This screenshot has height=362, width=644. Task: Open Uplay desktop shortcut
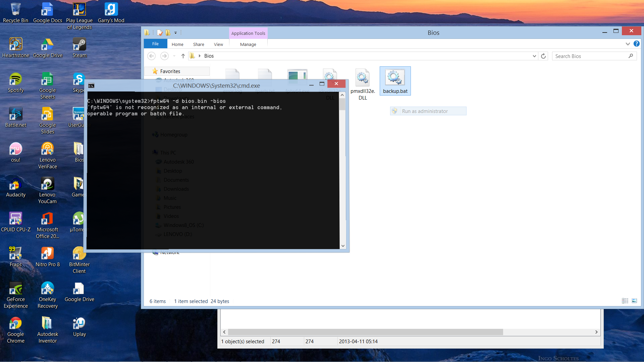coord(79,326)
